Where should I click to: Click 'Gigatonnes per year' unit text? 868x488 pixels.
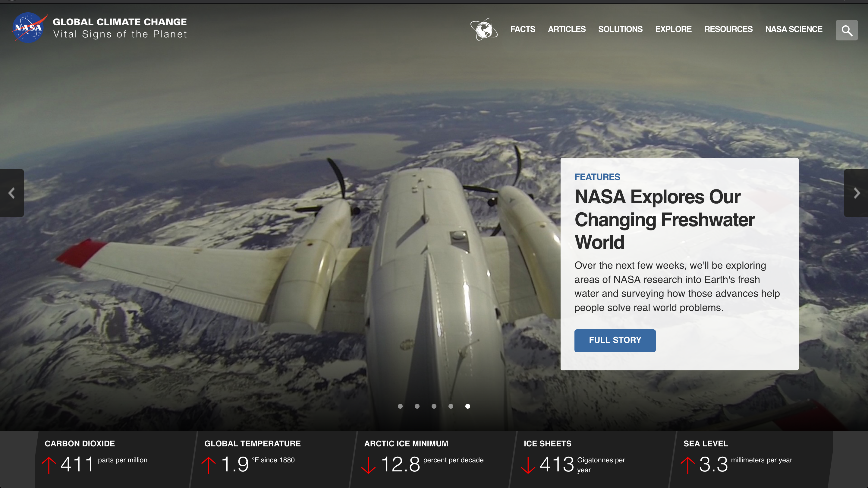click(601, 465)
